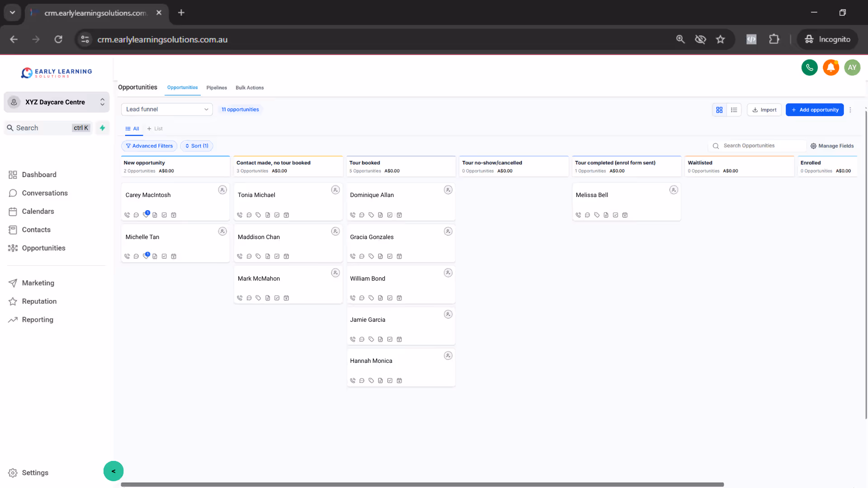Image resolution: width=868 pixels, height=488 pixels.
Task: Click the task checkbox icon on Jamie Garcia's card
Action: [x=390, y=339]
